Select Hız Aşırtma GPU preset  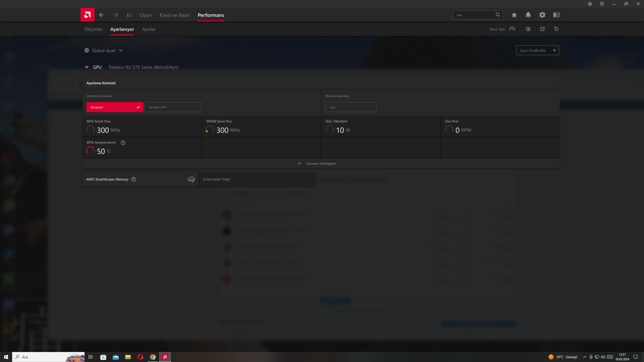[173, 107]
